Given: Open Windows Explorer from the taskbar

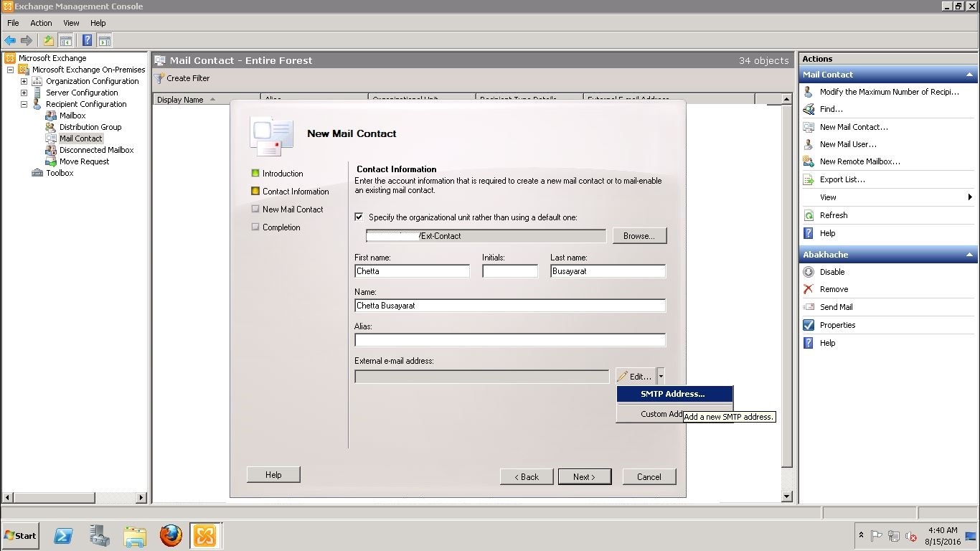Looking at the screenshot, I should (135, 535).
